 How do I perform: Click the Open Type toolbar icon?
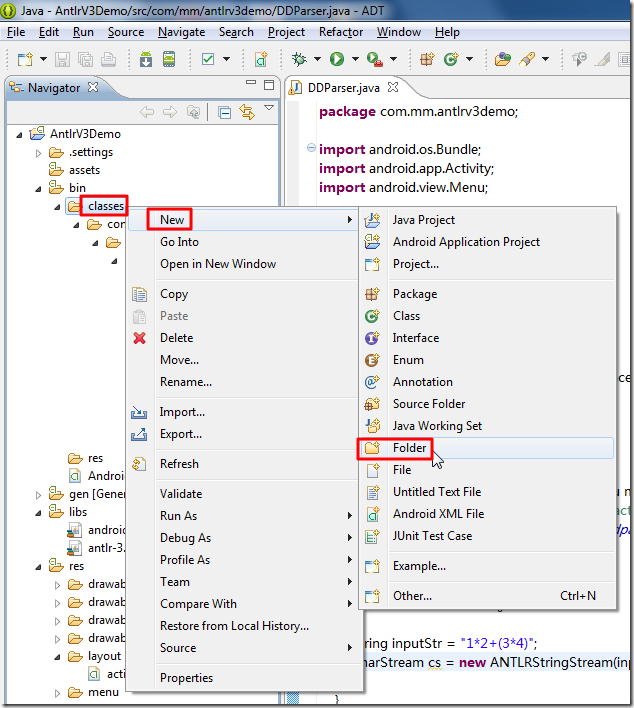click(x=503, y=59)
